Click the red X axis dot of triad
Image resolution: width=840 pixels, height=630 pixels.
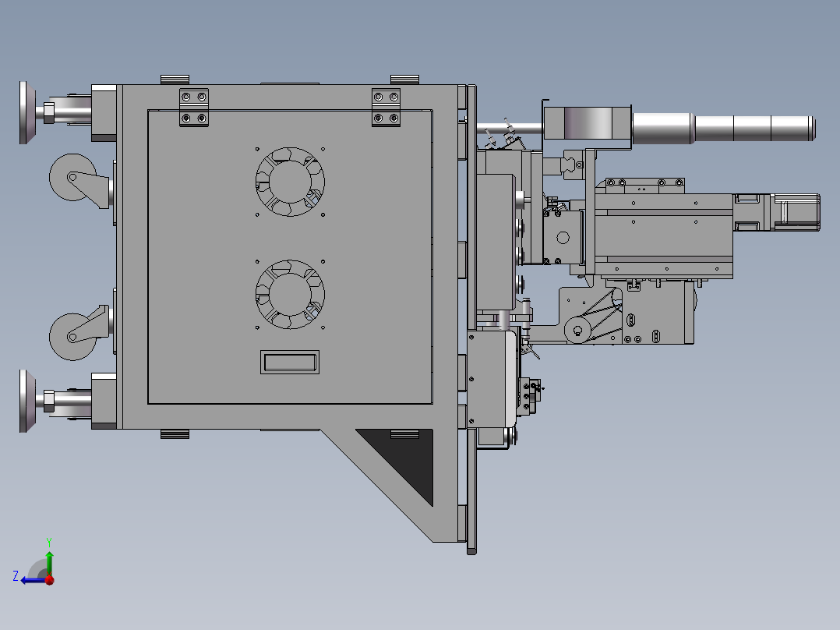tap(50, 579)
